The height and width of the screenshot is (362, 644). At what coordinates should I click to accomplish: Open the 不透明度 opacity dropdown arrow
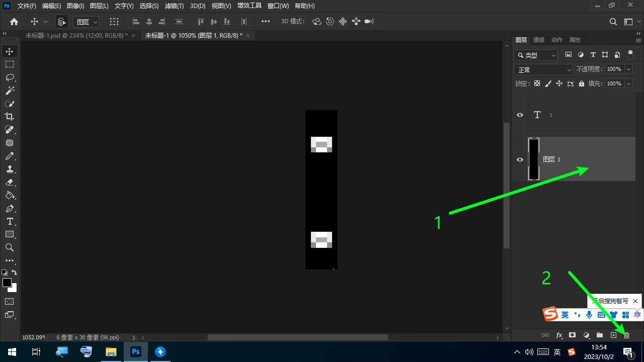tap(628, 69)
